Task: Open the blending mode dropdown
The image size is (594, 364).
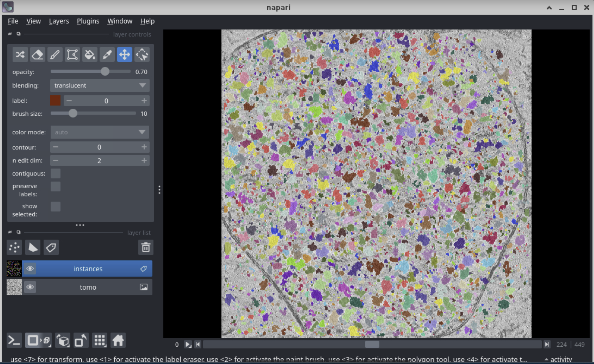Action: click(99, 86)
